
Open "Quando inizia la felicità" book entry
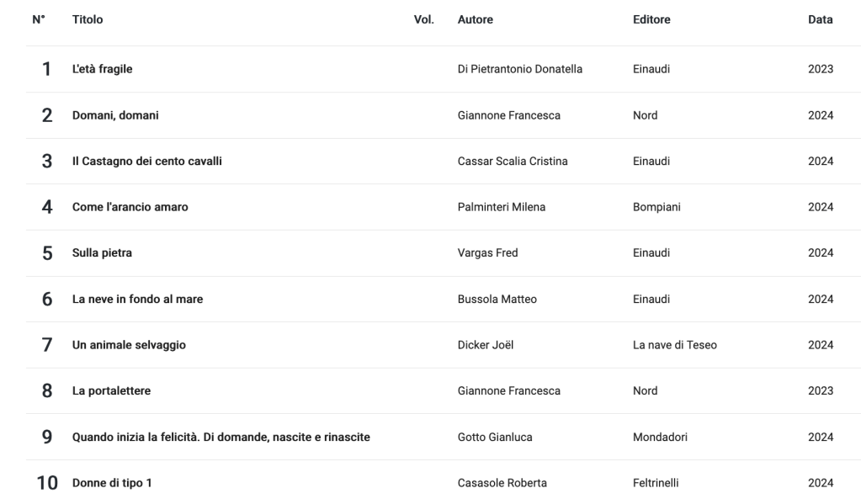click(221, 438)
